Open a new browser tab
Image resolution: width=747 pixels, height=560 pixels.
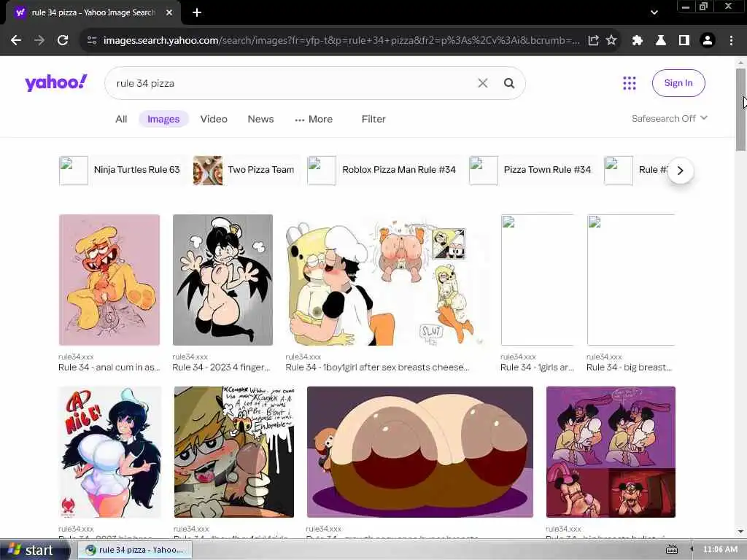pos(197,13)
